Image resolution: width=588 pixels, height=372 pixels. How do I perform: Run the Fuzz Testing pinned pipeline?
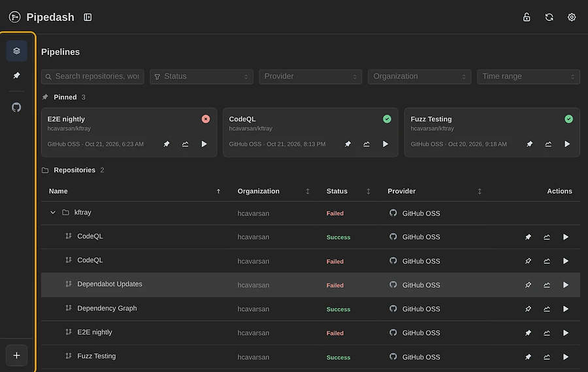click(x=567, y=144)
